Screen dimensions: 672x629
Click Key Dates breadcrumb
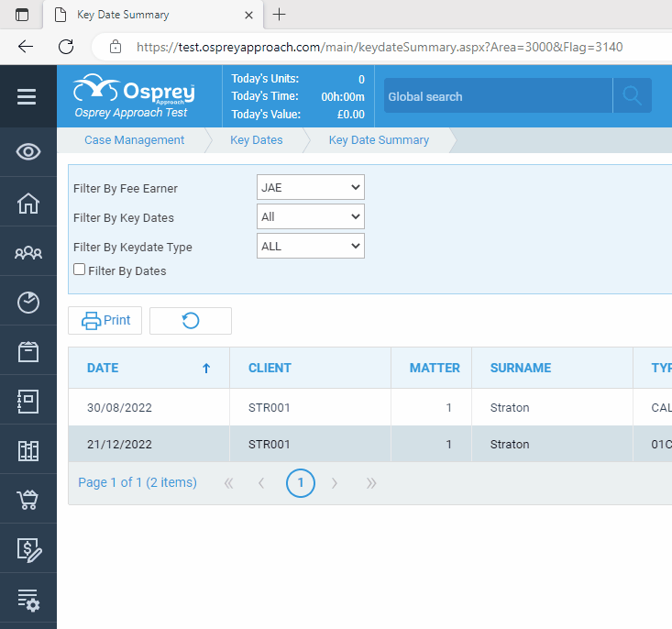[x=257, y=140]
